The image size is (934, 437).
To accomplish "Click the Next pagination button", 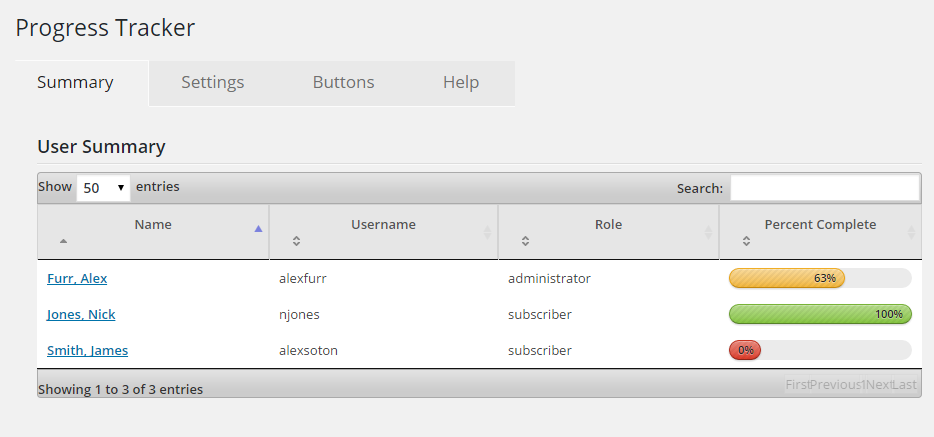I will point(879,385).
